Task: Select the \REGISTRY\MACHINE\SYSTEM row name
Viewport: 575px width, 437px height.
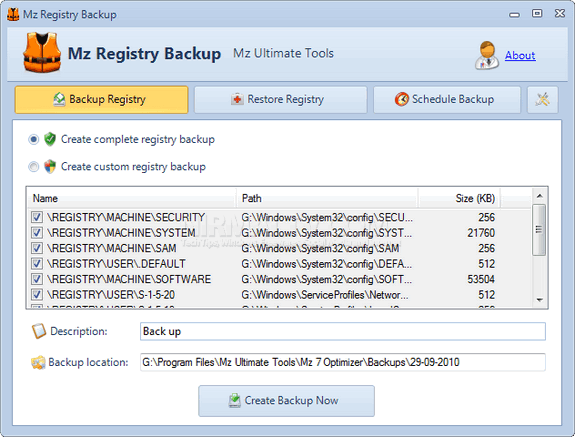Action: [121, 233]
